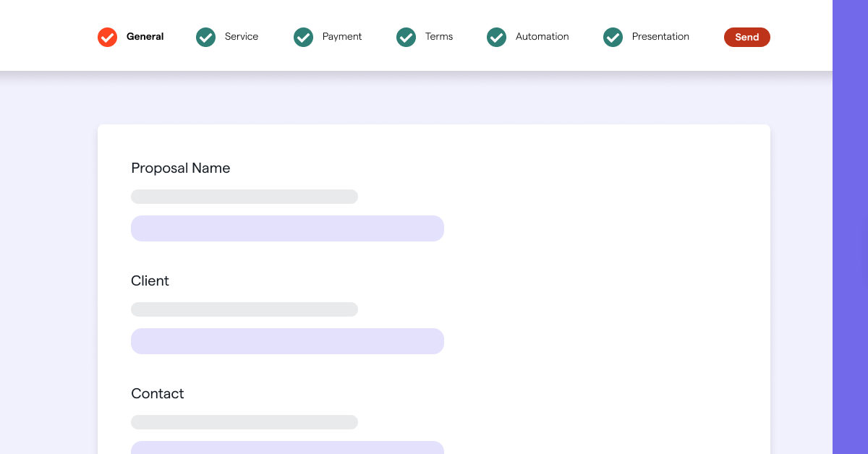Select the Presentation step checkmark icon
Screen dimensions: 868x454
[613, 37]
